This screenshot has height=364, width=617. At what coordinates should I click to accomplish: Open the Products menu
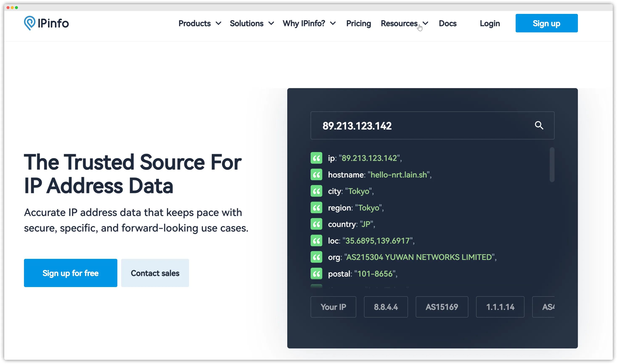click(195, 23)
